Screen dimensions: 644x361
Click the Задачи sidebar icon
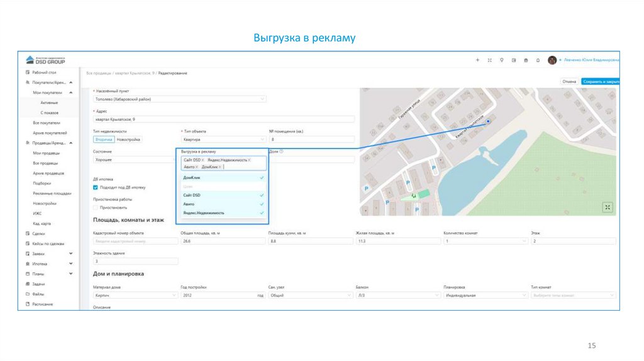[x=28, y=284]
